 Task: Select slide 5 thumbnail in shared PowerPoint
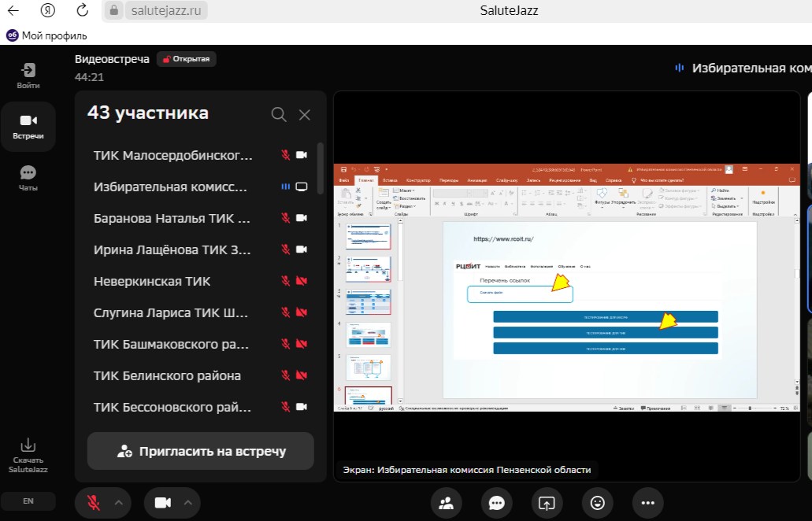369,367
